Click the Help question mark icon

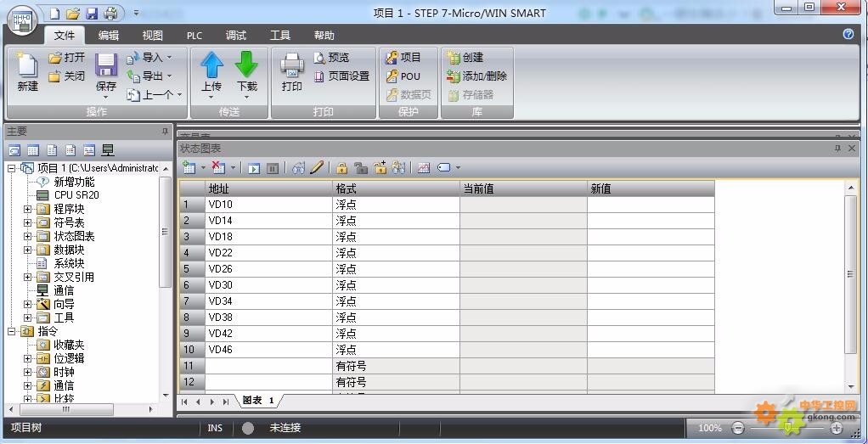(x=848, y=34)
